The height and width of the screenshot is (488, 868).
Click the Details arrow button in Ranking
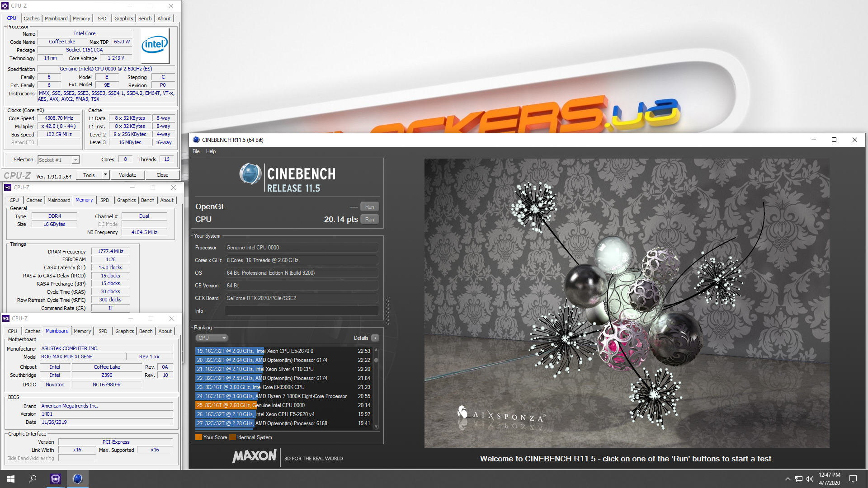(375, 338)
